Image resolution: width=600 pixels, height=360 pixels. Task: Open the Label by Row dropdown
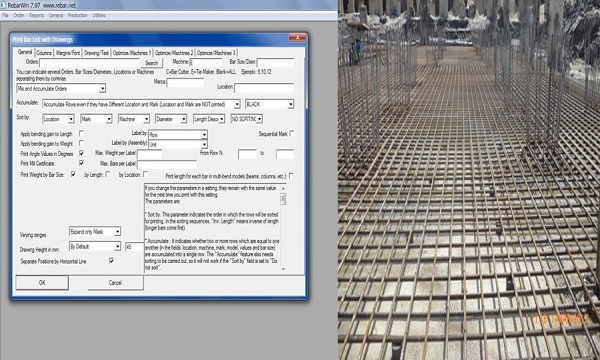pos(204,135)
